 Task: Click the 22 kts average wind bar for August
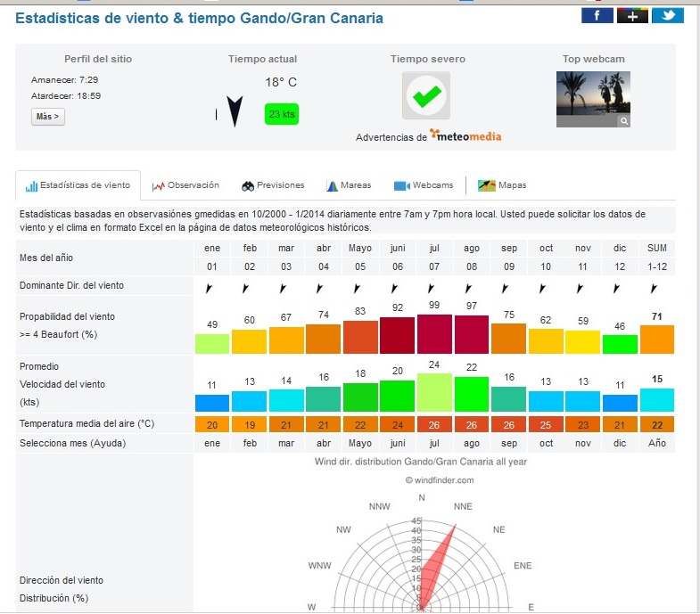[472, 394]
